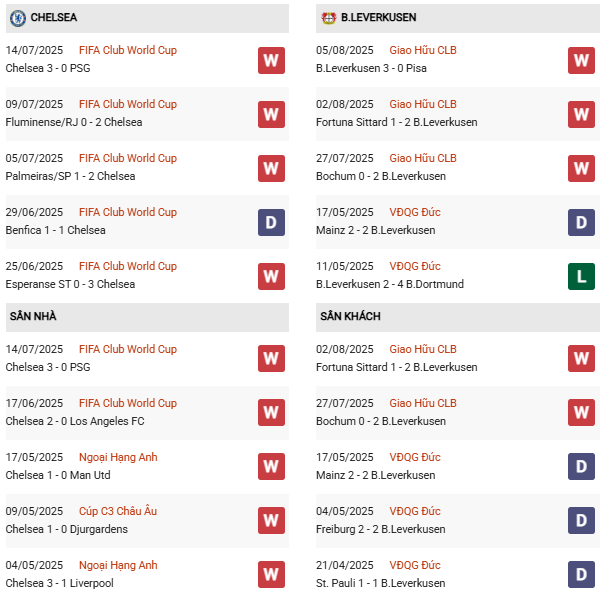Viewport: 600px width, 595px height.
Task: Click the B.LEVERKUSEN team name header
Action: click(379, 17)
